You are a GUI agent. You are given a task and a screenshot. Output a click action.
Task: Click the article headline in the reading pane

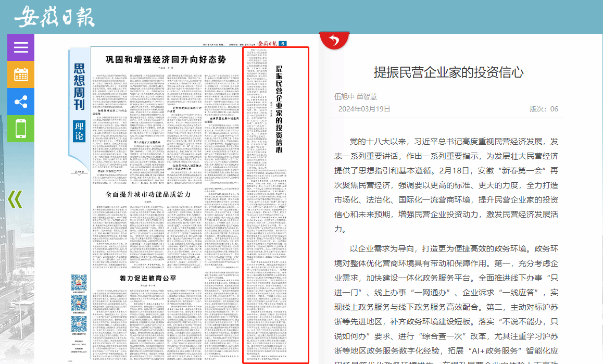click(x=448, y=72)
